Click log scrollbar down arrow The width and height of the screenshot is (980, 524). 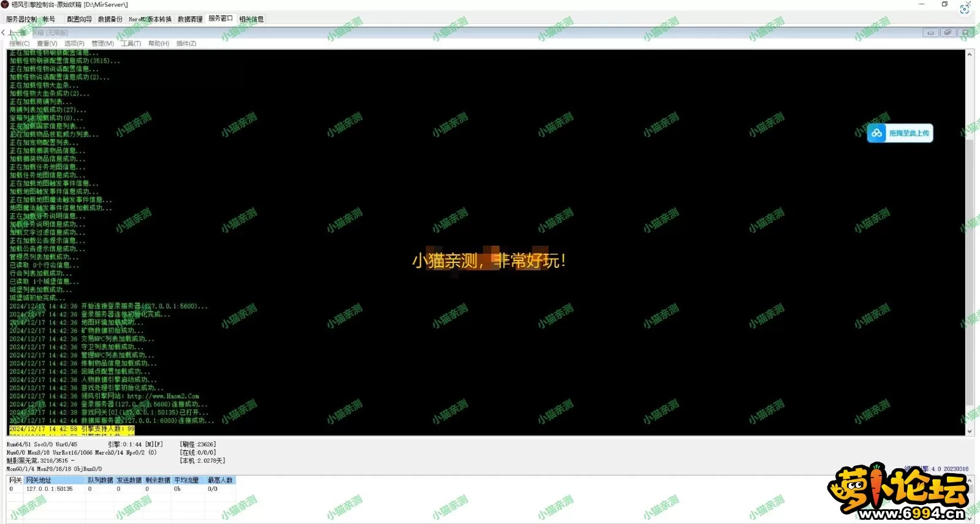pos(970,431)
